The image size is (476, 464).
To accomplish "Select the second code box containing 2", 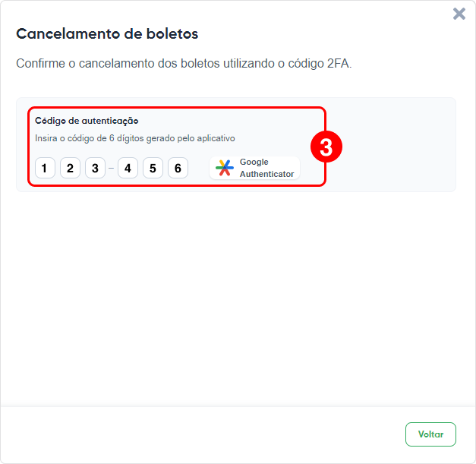I will [x=70, y=168].
